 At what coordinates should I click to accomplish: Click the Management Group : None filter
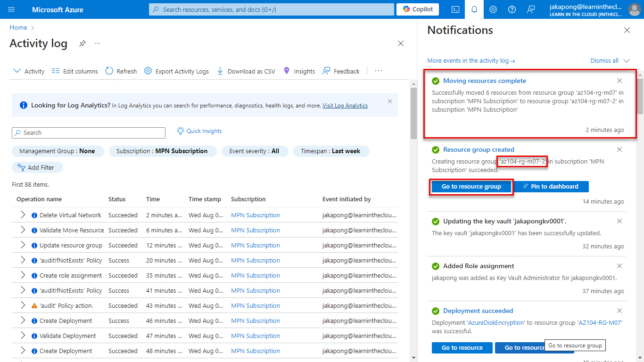pyautogui.click(x=58, y=151)
